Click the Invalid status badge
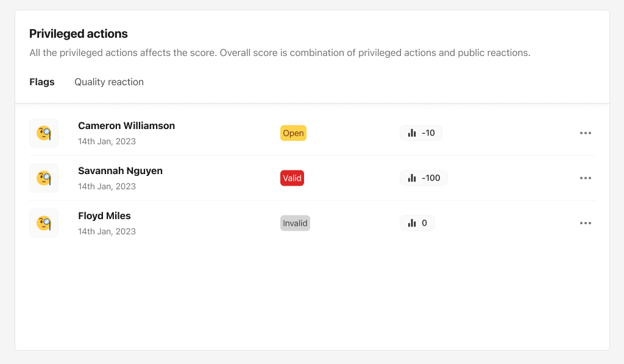The width and height of the screenshot is (624, 364). (295, 223)
